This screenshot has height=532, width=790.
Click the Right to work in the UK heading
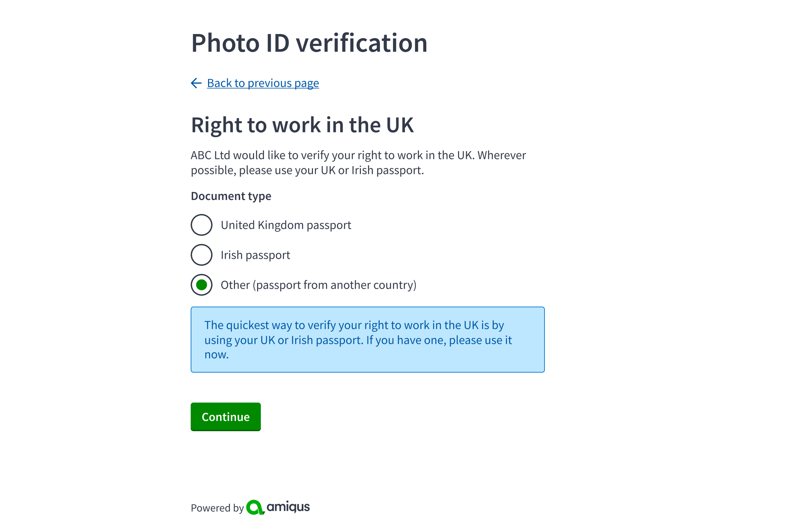pos(302,125)
